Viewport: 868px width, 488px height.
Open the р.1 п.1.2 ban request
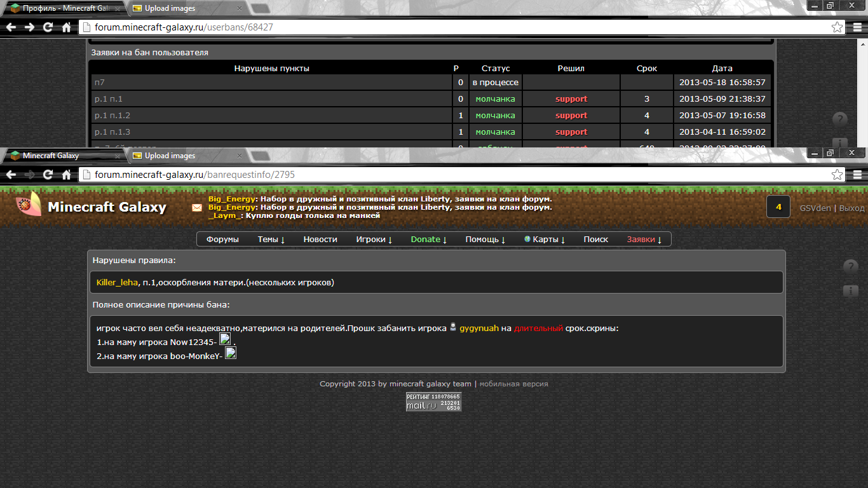tap(112, 116)
